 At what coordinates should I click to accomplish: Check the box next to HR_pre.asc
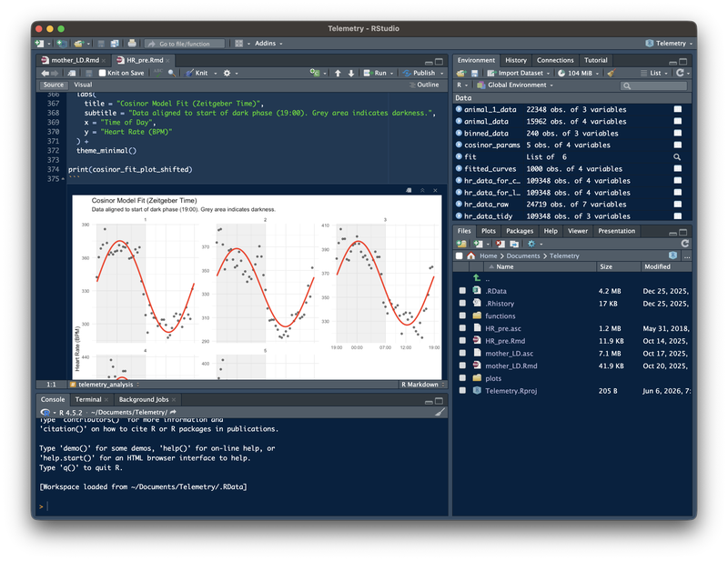coord(462,328)
